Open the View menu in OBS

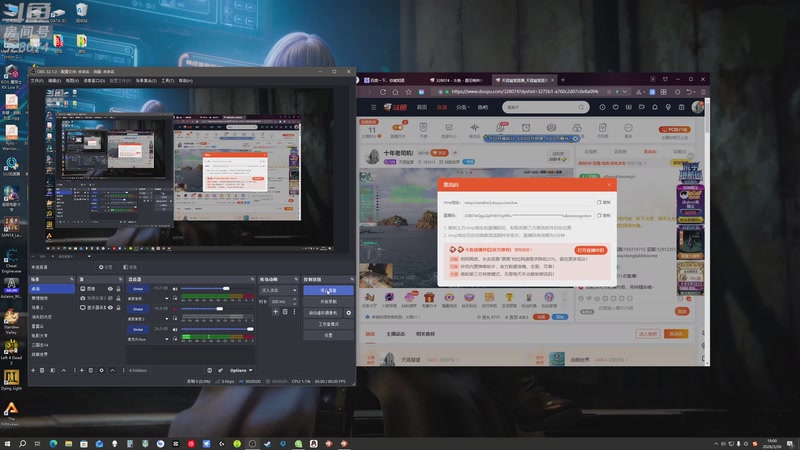click(72, 81)
